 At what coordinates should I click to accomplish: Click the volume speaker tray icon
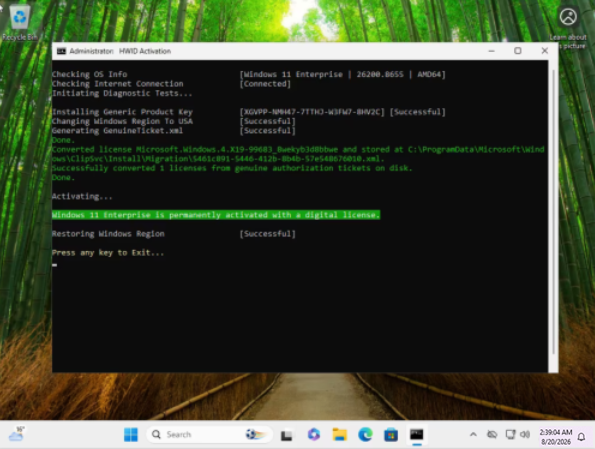525,435
